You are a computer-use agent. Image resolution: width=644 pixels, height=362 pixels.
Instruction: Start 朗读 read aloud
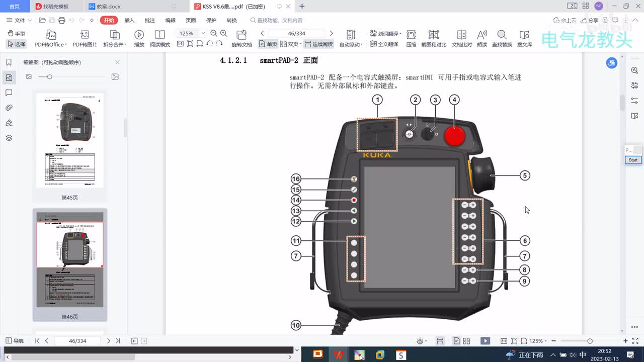click(482, 39)
